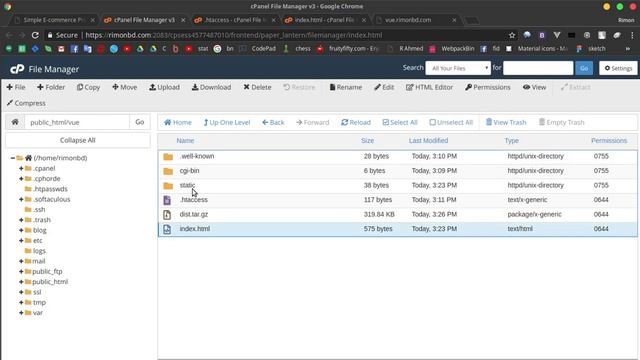Expand the .cphorde folder tree node

tap(21, 178)
